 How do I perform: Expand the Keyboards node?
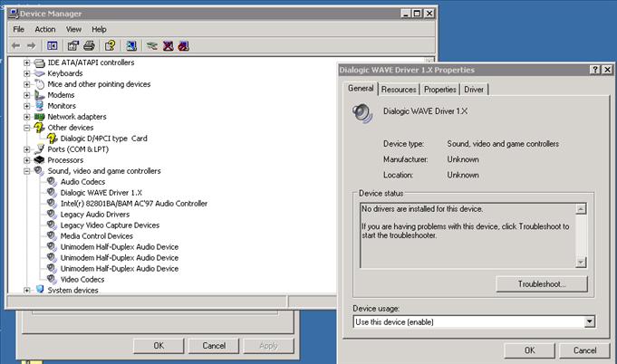point(27,73)
